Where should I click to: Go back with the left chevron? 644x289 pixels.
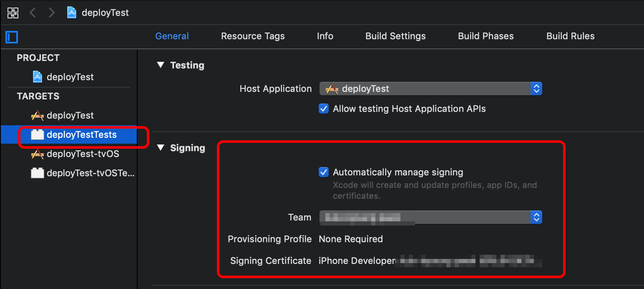coord(33,13)
